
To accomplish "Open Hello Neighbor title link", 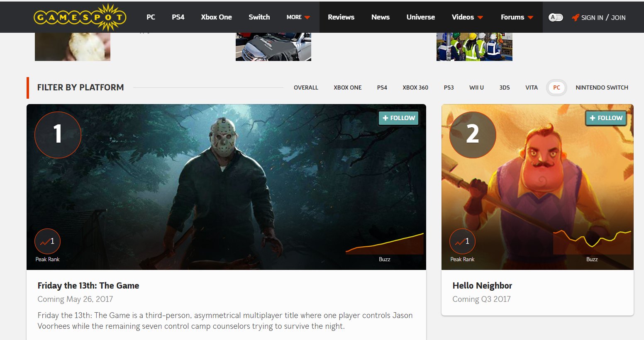I will tap(482, 286).
